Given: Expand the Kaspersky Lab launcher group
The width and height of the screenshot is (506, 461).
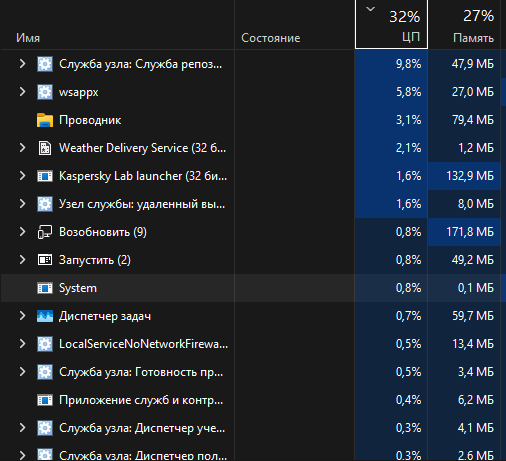Looking at the screenshot, I should click(22, 176).
